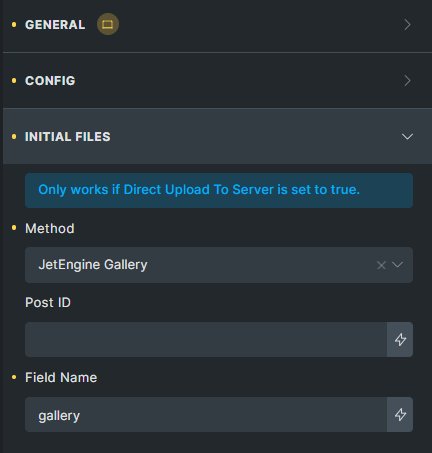Open the Method dropdown arrow

(x=398, y=265)
